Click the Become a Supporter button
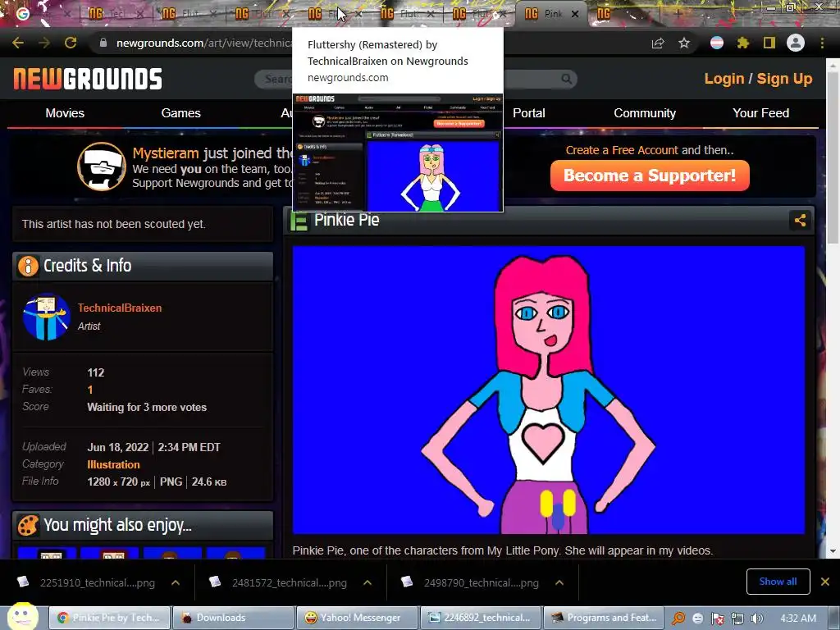The width and height of the screenshot is (840, 630). pyautogui.click(x=650, y=176)
